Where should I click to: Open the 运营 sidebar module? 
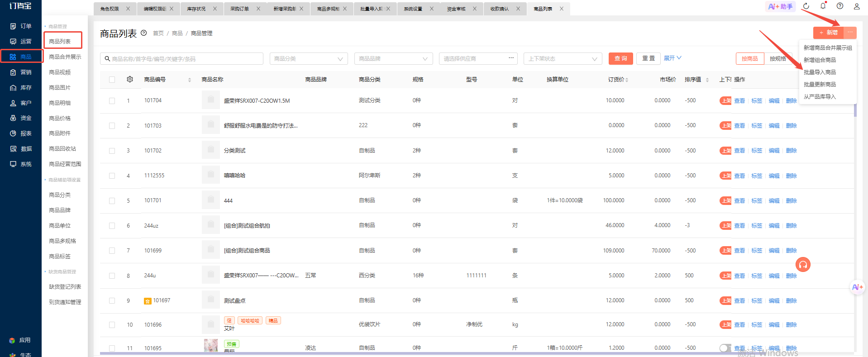point(21,42)
